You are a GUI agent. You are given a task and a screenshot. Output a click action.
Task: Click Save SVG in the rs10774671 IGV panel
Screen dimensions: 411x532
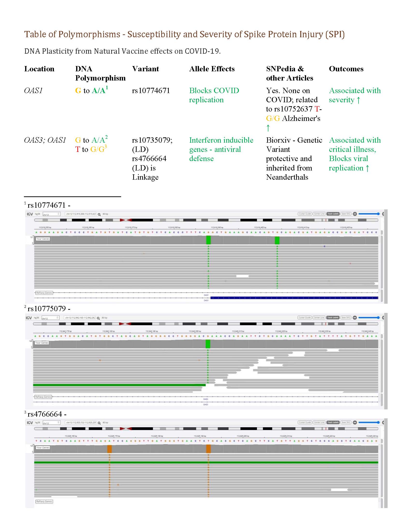(x=345, y=214)
